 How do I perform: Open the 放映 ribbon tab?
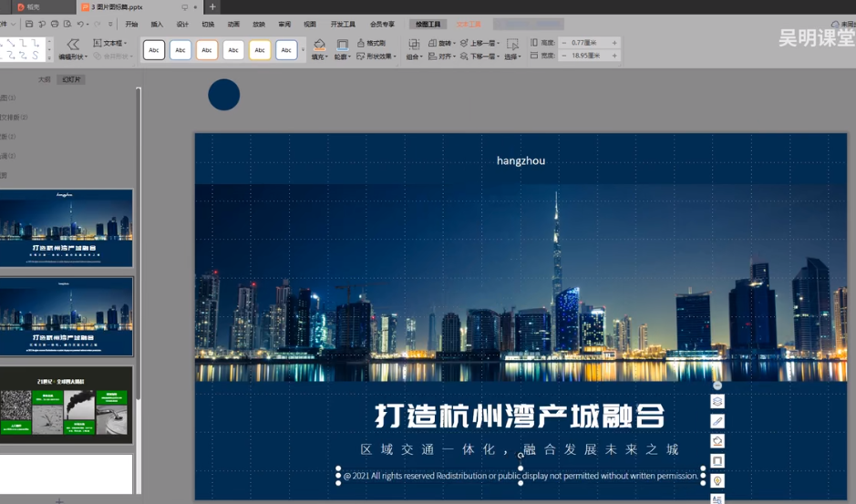[259, 24]
